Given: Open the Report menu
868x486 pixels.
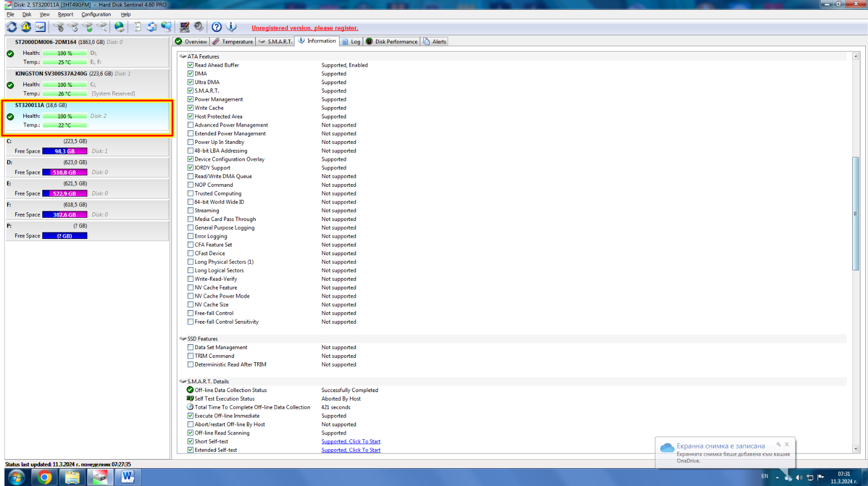Looking at the screenshot, I should coord(66,15).
